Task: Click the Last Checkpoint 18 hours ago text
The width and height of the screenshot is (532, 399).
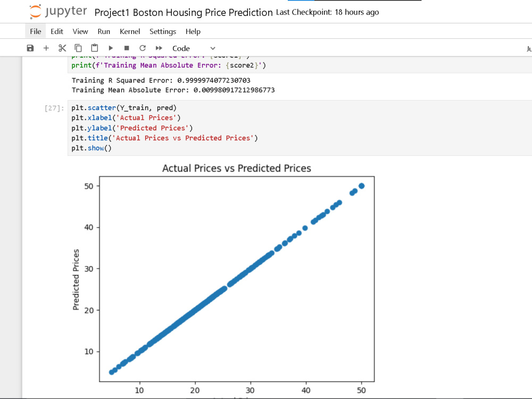Action: pyautogui.click(x=327, y=12)
